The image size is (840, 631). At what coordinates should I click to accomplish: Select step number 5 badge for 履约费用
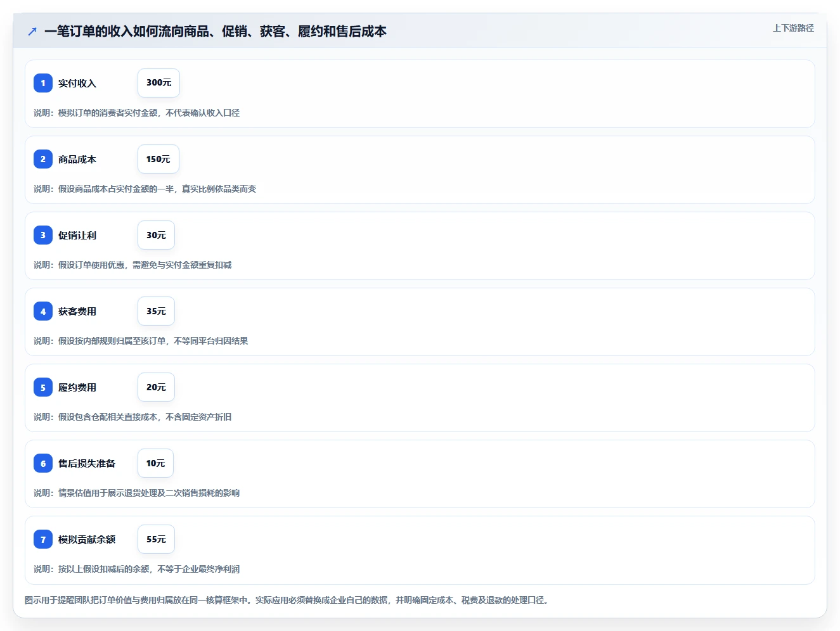(43, 387)
